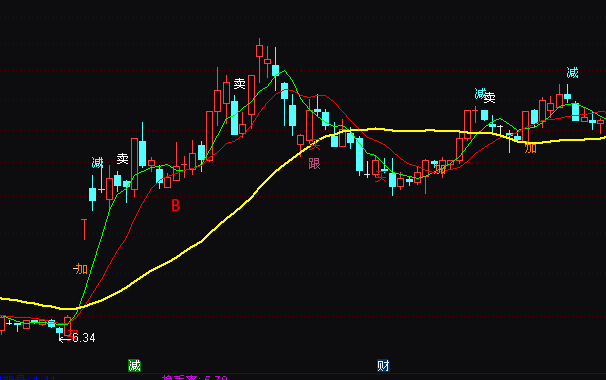Select the cyan 减 marker at far right
Viewport: 606px width, 380px height.
572,72
